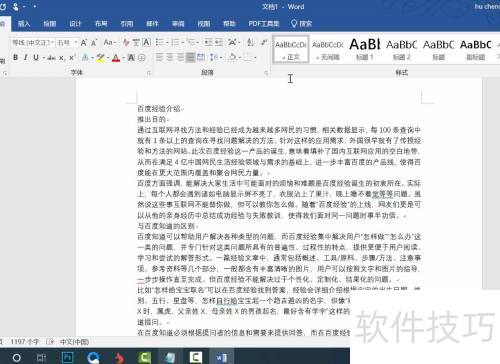Expand the Font dialog launcher

(149, 73)
